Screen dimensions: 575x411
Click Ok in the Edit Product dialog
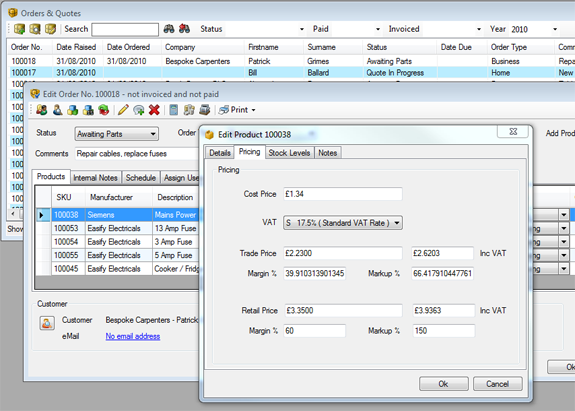click(x=443, y=384)
